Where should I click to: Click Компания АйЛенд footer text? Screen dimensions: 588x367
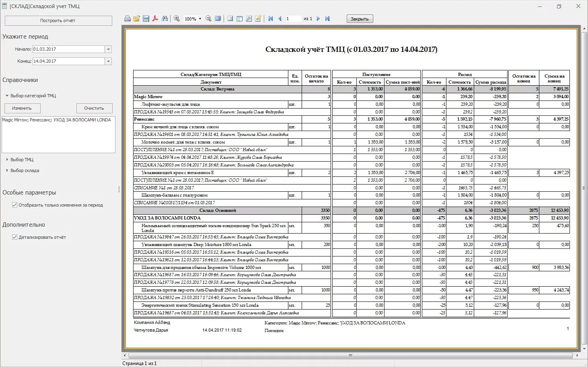point(152,322)
